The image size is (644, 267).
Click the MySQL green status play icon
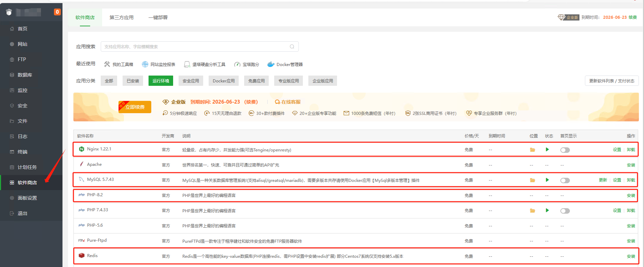click(x=547, y=180)
